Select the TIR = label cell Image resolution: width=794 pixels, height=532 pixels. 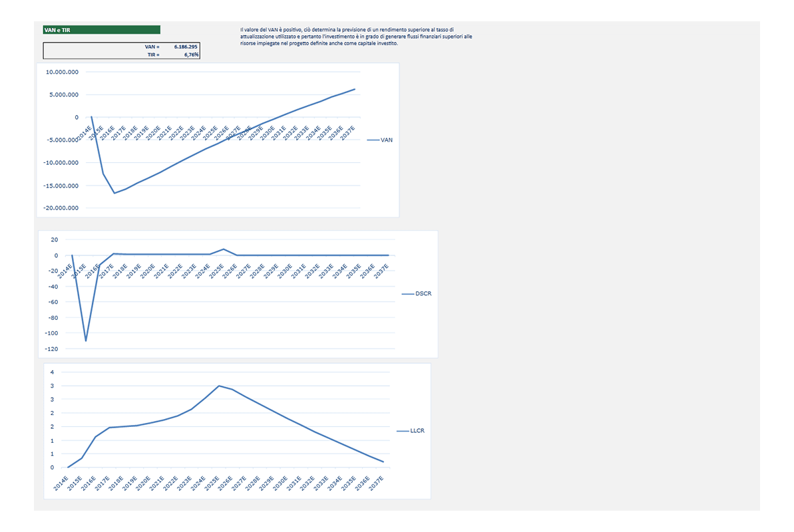pos(153,55)
